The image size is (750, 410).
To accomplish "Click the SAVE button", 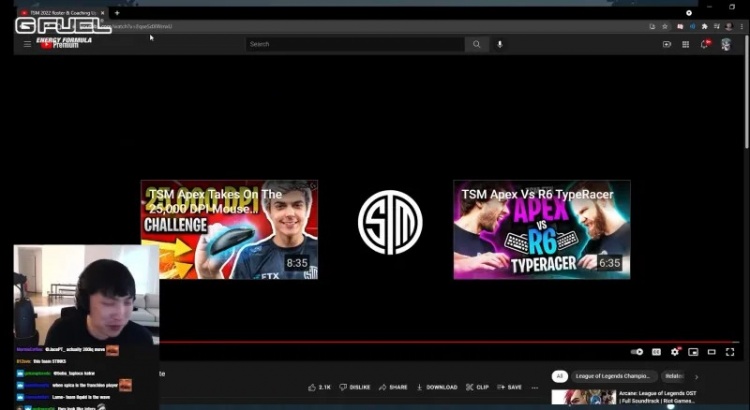I will click(510, 388).
